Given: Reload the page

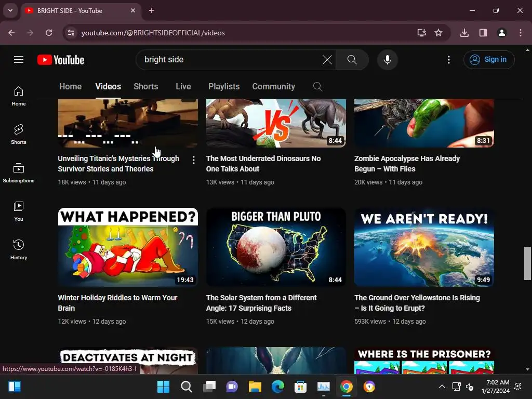Looking at the screenshot, I should [49, 33].
